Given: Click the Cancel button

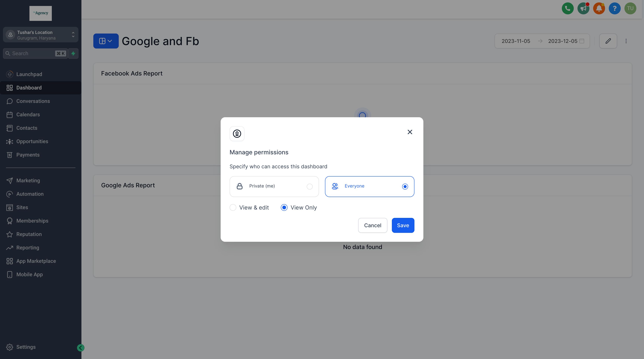Looking at the screenshot, I should point(372,225).
